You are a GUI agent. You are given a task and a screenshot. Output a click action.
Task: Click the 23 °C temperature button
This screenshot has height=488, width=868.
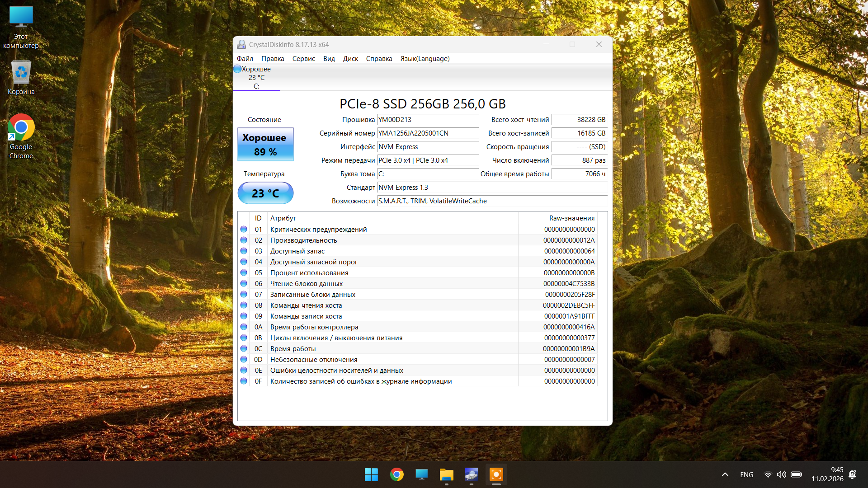click(x=265, y=193)
